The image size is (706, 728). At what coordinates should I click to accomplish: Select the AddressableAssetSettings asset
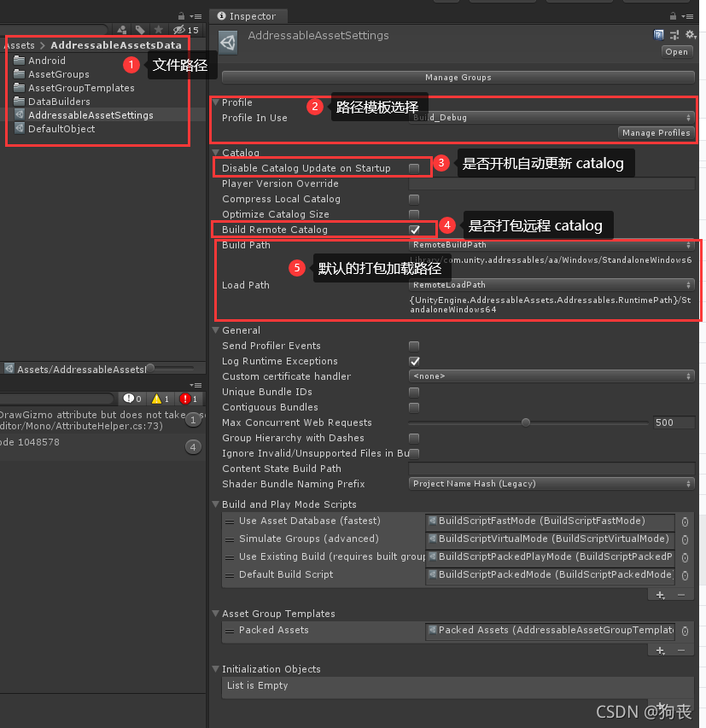point(90,115)
